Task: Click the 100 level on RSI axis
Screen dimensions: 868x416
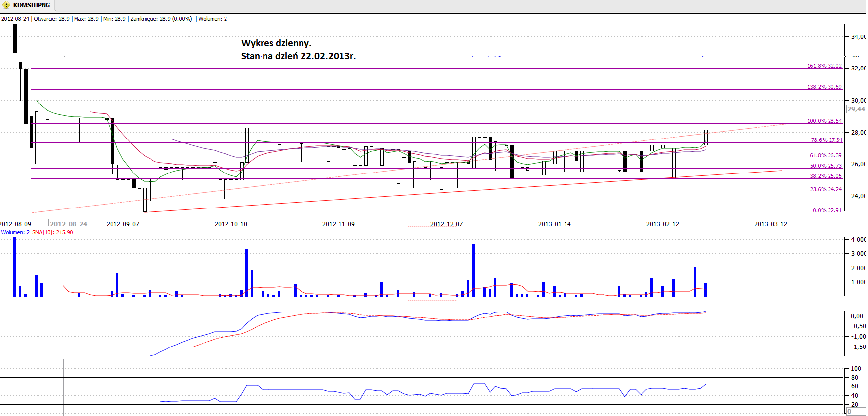Action: coord(856,369)
